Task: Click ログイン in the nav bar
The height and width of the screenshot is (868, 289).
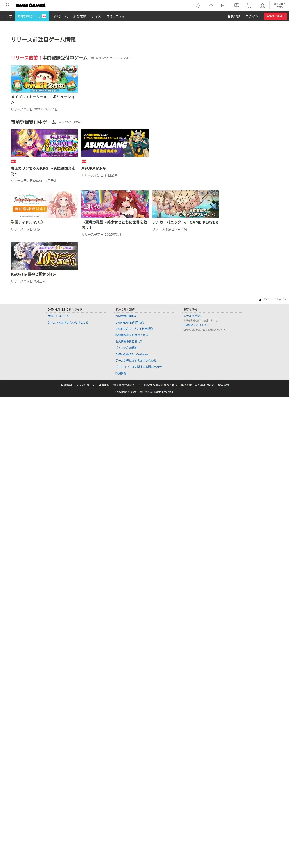Action: click(252, 16)
